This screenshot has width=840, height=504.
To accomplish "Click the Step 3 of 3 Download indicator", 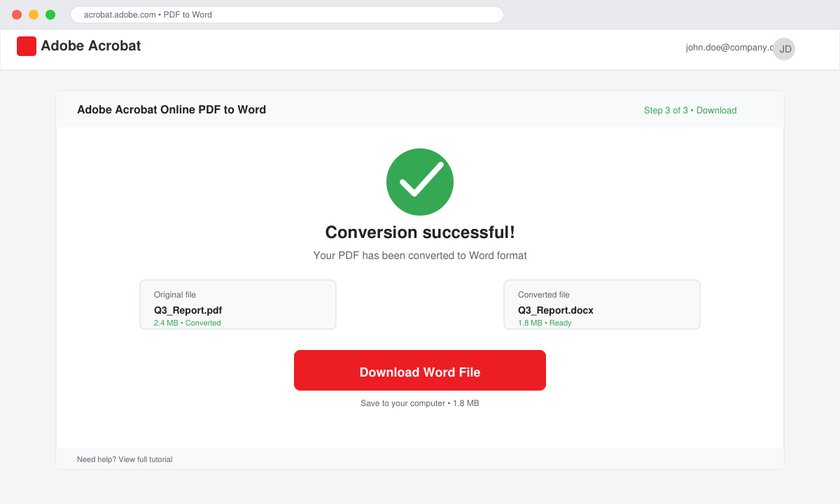I will pyautogui.click(x=690, y=110).
